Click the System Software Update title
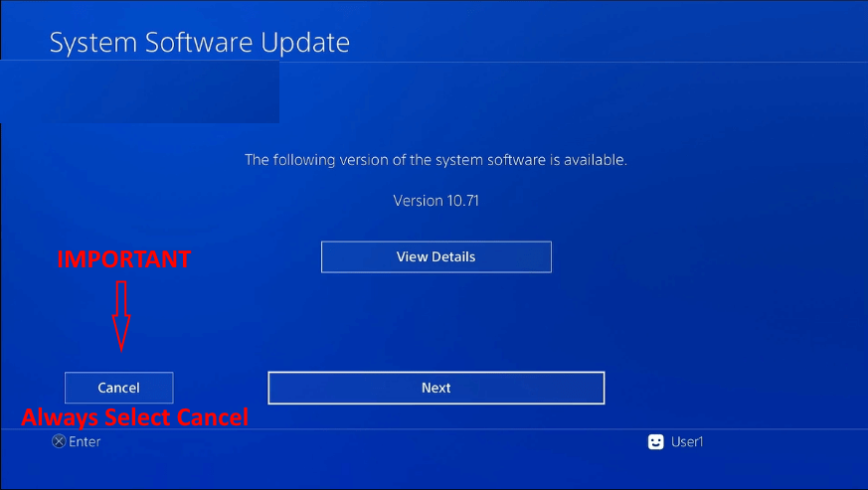This screenshot has width=868, height=490. coord(200,43)
